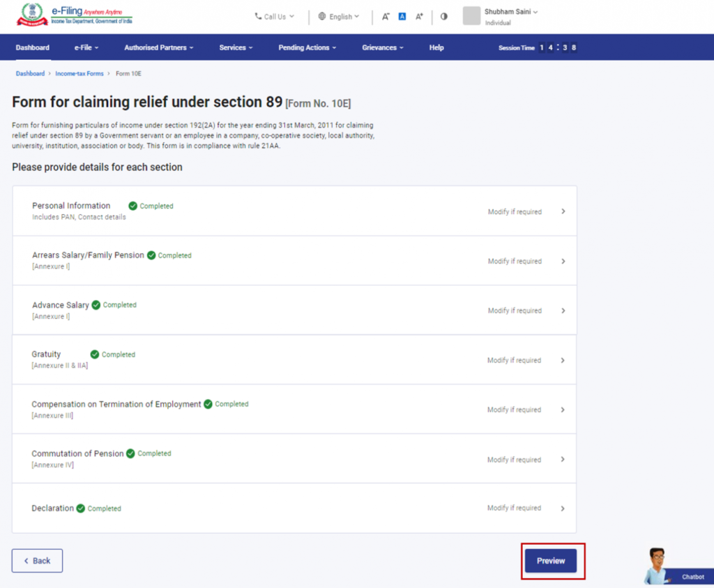Viewport: 714px width, 588px height.
Task: Open the English language dropdown
Action: (x=340, y=17)
